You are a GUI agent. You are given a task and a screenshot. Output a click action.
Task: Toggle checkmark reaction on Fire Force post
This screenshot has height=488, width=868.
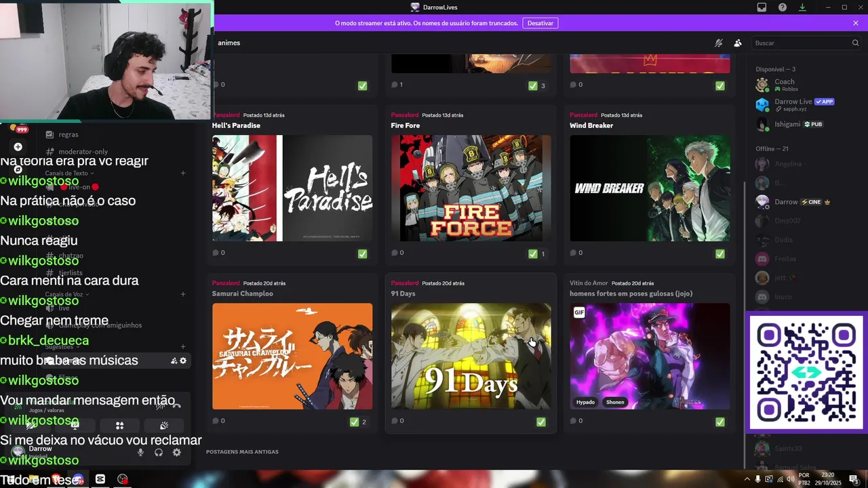pyautogui.click(x=536, y=253)
